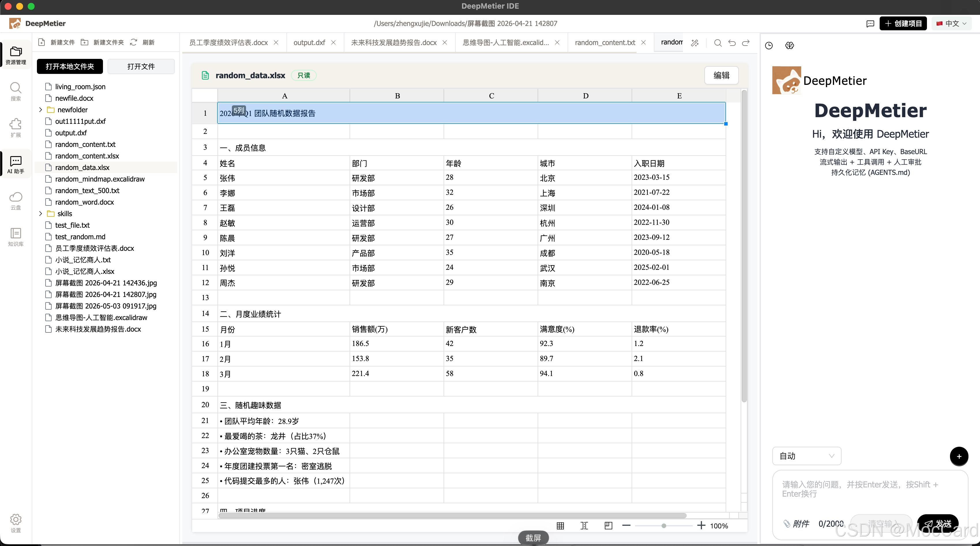Select random_mindmap.excalidraw in file tree
The image size is (980, 546).
[100, 179]
